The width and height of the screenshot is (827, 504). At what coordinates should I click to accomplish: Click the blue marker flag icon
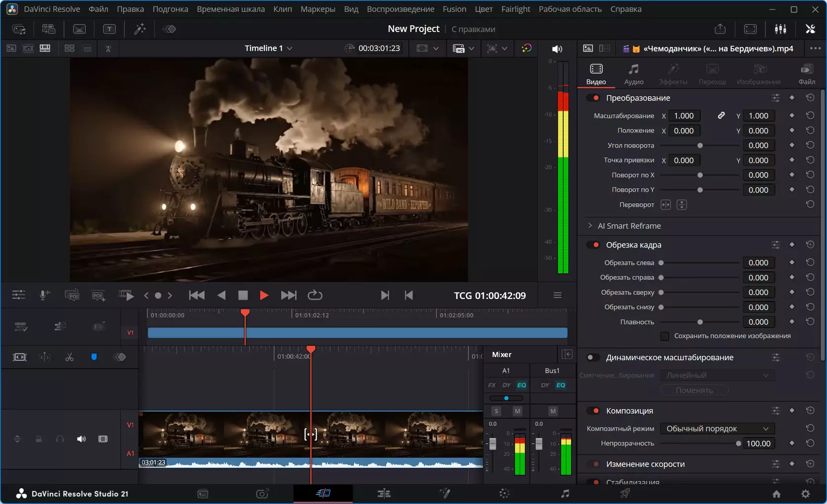click(94, 357)
